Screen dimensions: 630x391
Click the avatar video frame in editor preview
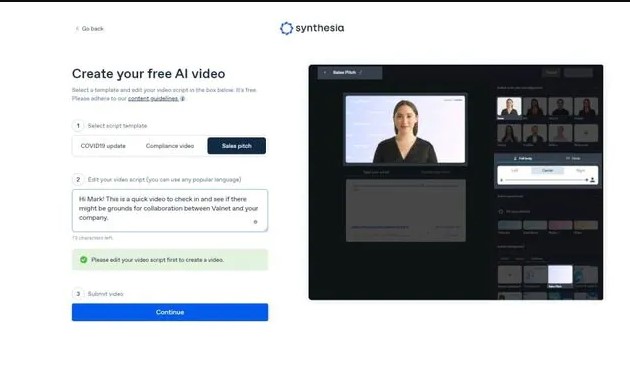pyautogui.click(x=405, y=129)
